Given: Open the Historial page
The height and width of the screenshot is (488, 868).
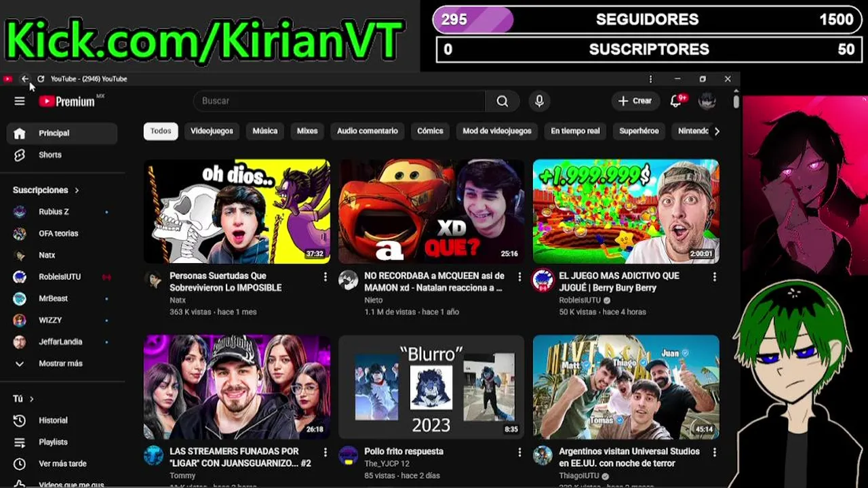Looking at the screenshot, I should click(62, 420).
